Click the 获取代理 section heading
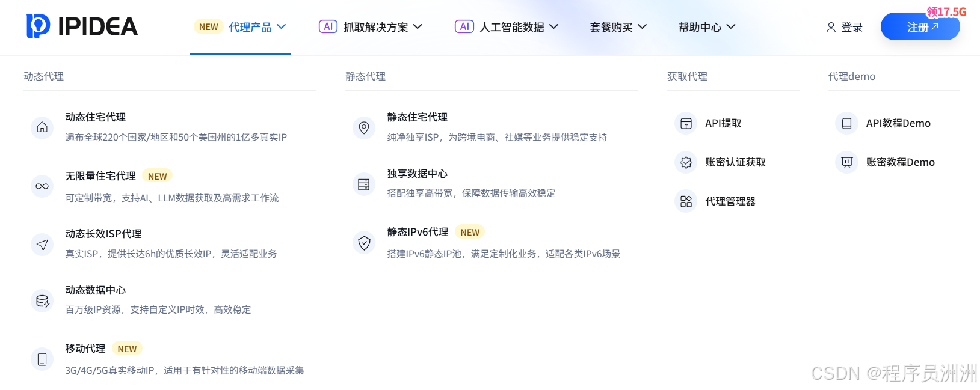980x390 pixels. [x=688, y=76]
